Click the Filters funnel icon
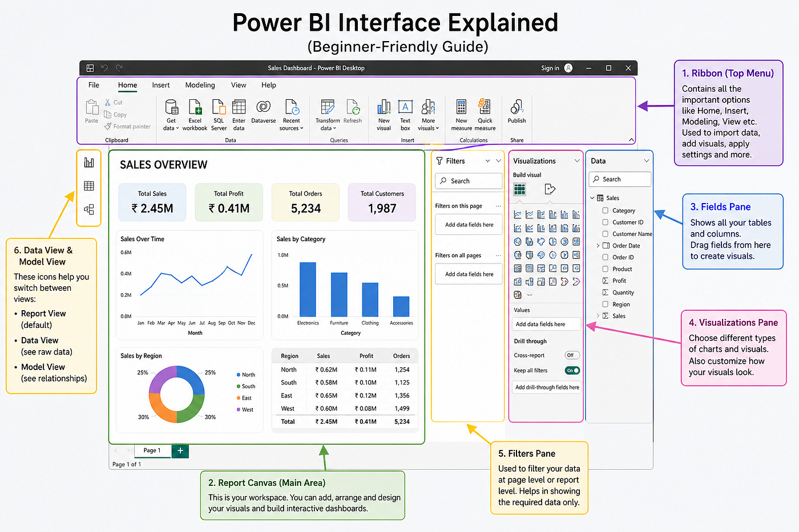799x532 pixels. 439,161
